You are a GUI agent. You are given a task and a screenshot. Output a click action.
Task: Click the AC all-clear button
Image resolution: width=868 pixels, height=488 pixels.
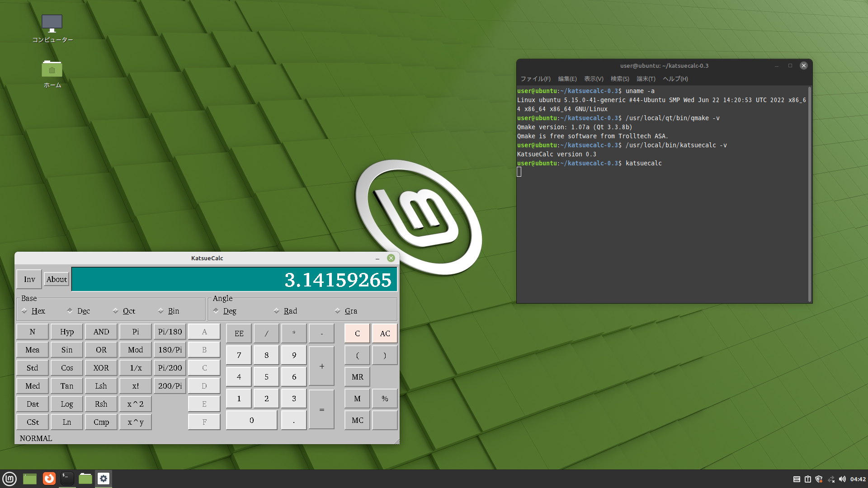pyautogui.click(x=385, y=333)
